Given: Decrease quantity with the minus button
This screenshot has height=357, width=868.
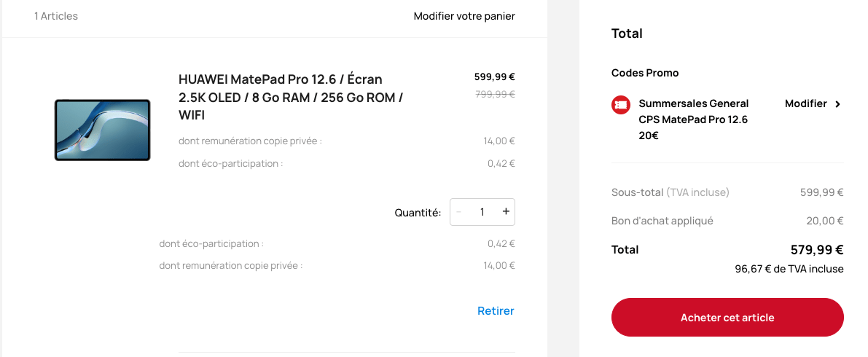Looking at the screenshot, I should click(x=459, y=212).
